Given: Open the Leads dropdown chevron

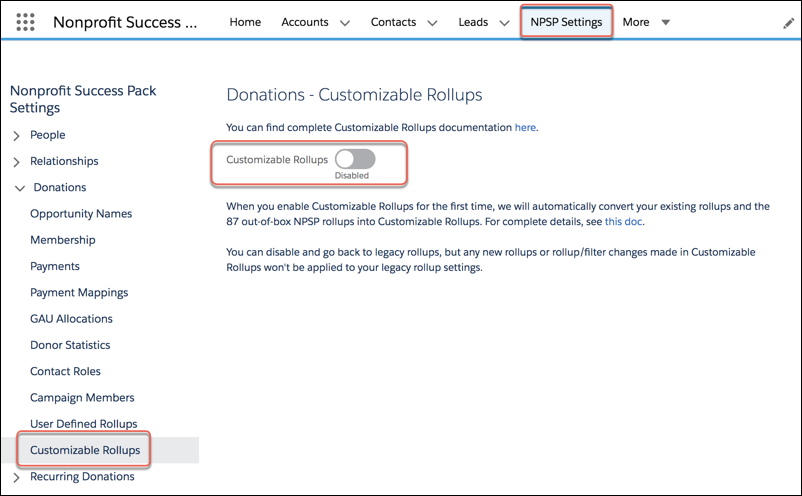Looking at the screenshot, I should 504,23.
